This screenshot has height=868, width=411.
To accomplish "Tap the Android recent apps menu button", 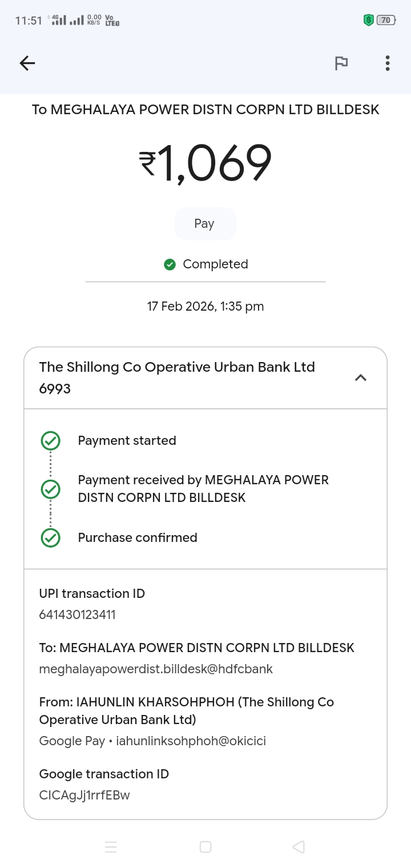I will (x=111, y=847).
